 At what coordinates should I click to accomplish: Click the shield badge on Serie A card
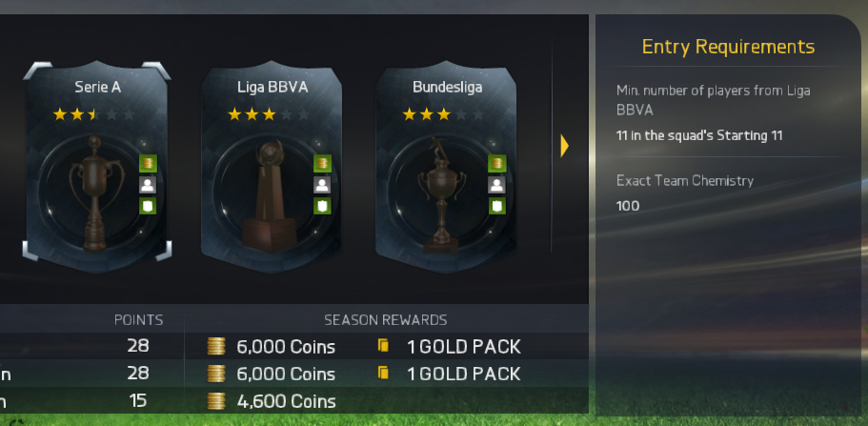[148, 206]
